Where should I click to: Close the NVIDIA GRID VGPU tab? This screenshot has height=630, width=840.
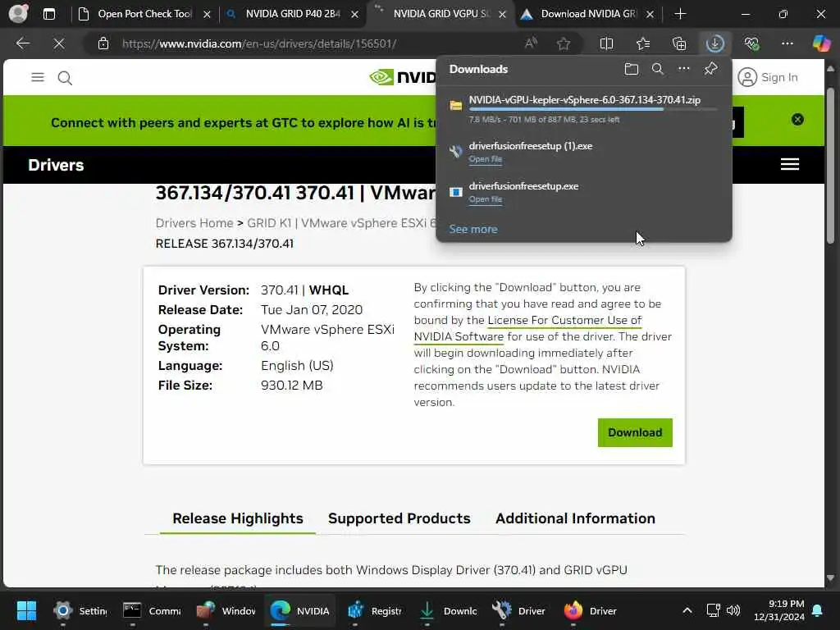coord(502,15)
